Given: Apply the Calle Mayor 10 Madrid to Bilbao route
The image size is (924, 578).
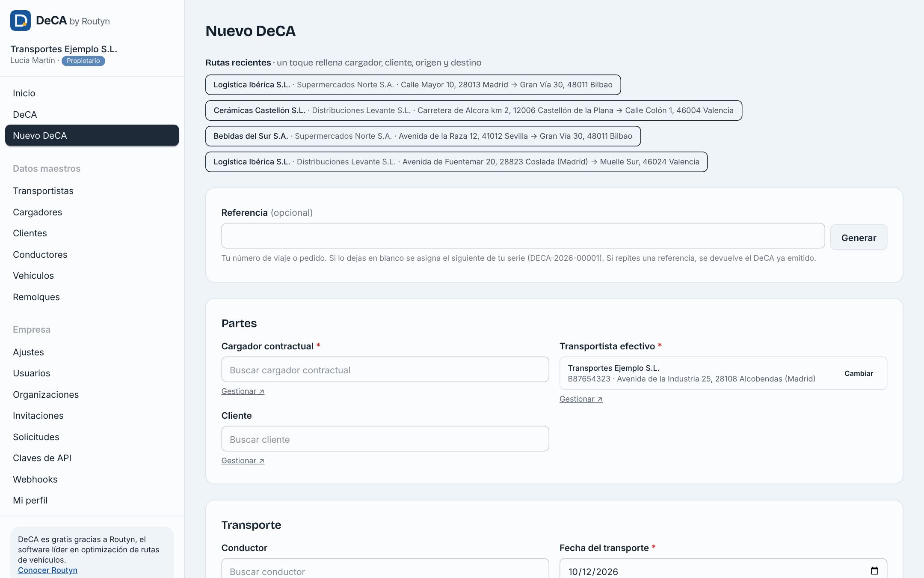Looking at the screenshot, I should tap(413, 85).
